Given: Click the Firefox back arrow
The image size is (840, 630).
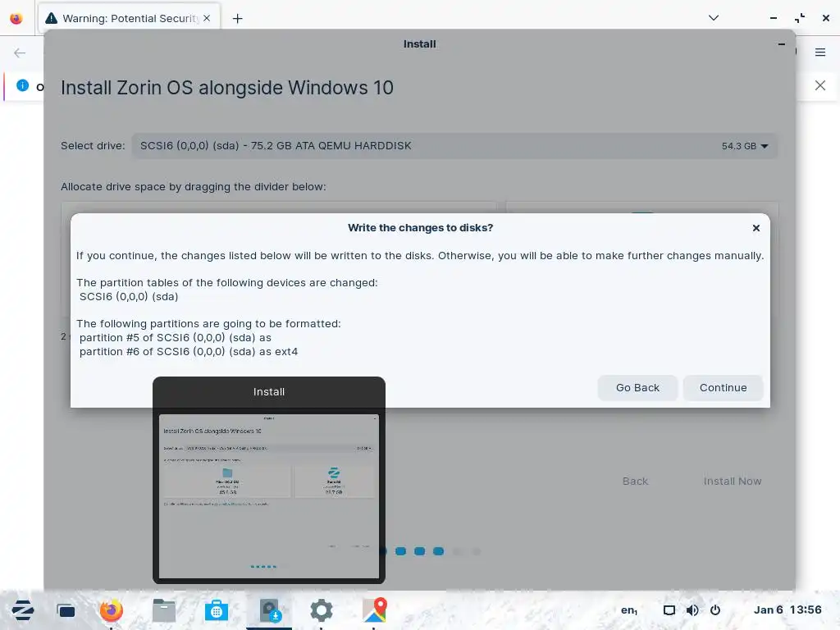Looking at the screenshot, I should tap(20, 52).
